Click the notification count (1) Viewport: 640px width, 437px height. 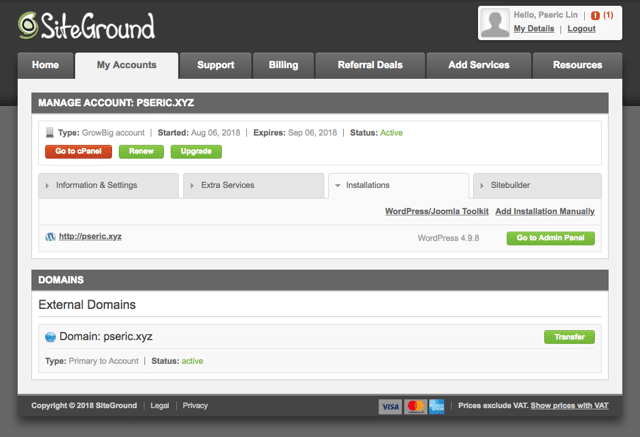click(x=608, y=15)
